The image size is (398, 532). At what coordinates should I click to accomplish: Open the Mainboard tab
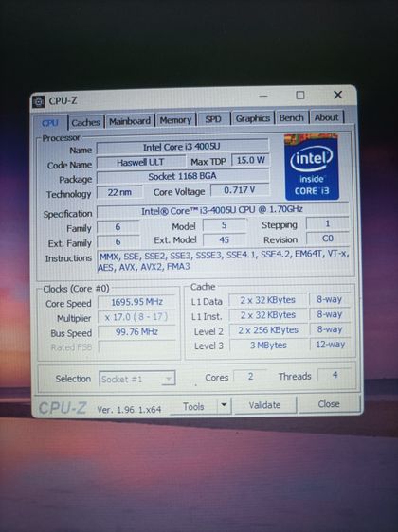(x=130, y=121)
